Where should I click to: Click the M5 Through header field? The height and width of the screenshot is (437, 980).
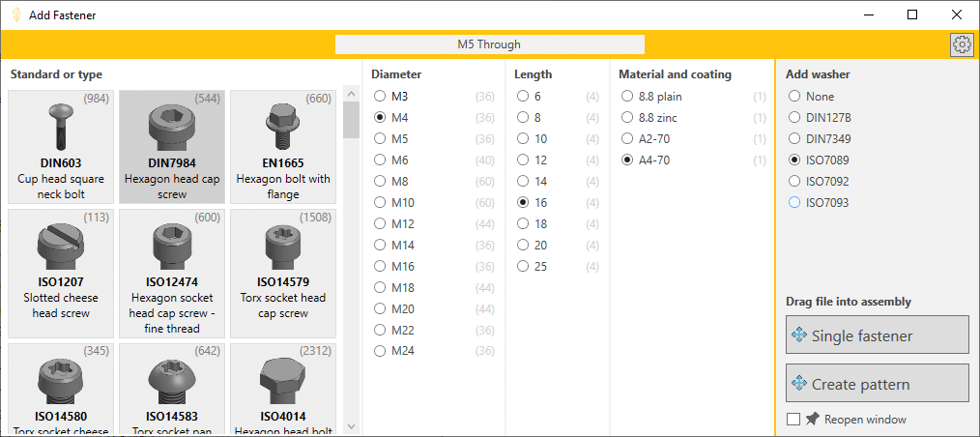click(x=489, y=44)
